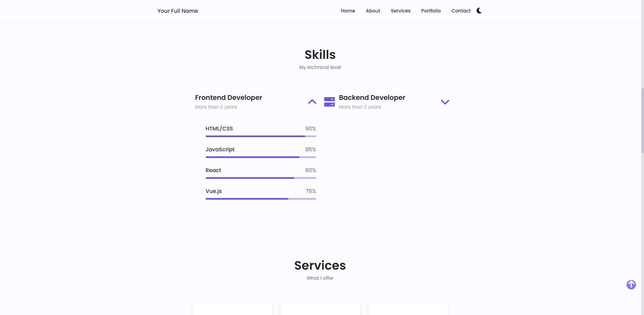
Task: Click the HTML/CSS progress bar
Action: coord(261,136)
